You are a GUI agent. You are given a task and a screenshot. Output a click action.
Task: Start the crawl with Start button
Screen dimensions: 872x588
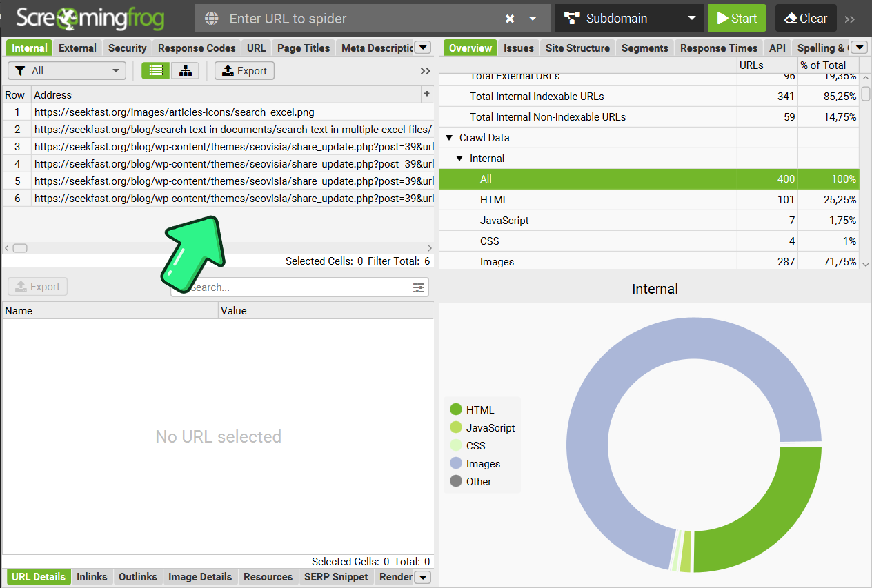[x=736, y=19]
